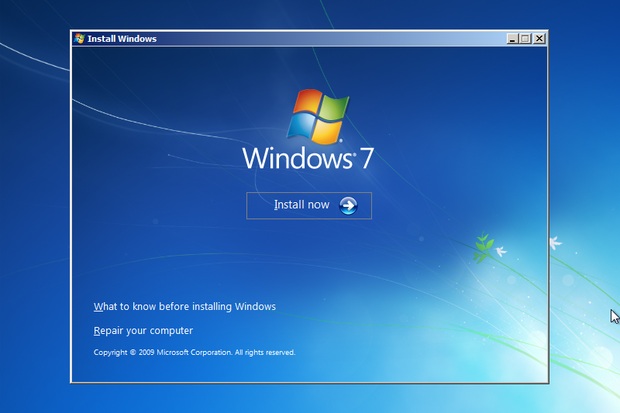Click the Install now button
Viewport: 620px width, 413px height.
(309, 205)
